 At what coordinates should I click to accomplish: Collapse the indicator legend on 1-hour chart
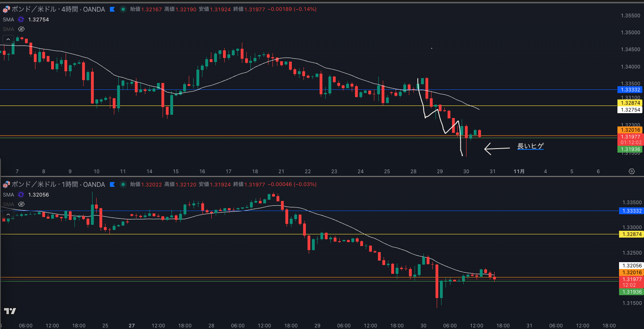tap(8, 214)
